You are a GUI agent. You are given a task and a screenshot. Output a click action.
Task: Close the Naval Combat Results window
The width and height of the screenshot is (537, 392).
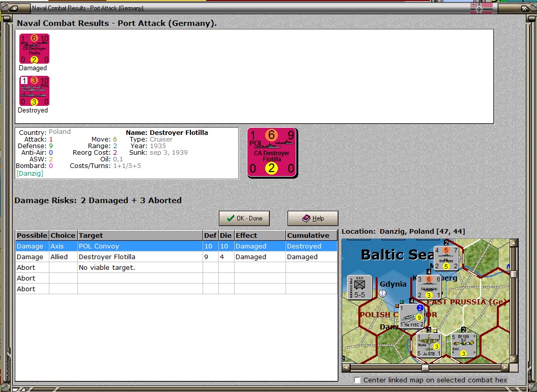(524, 8)
